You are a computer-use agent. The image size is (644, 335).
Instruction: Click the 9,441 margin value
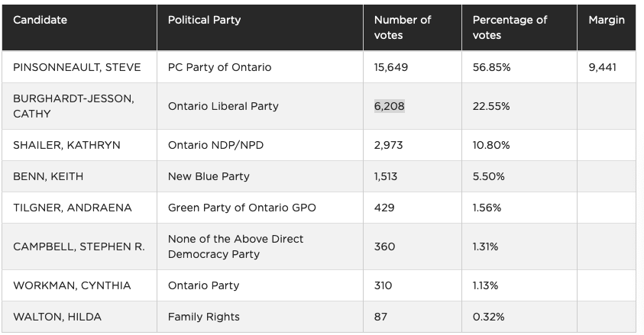coord(602,67)
